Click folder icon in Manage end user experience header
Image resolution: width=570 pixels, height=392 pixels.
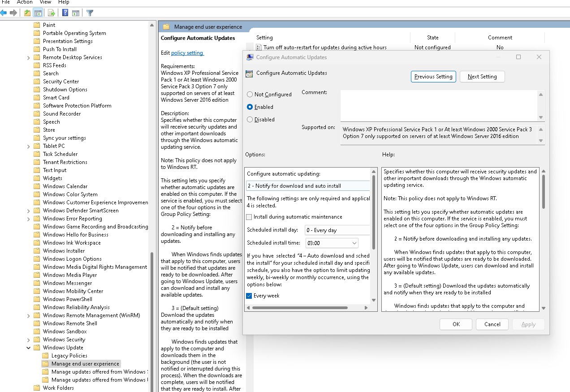tap(166, 27)
